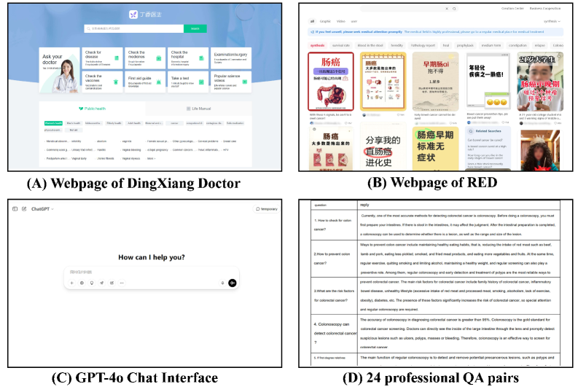Click the rocket icon in ChatGPT composer

click(102, 283)
